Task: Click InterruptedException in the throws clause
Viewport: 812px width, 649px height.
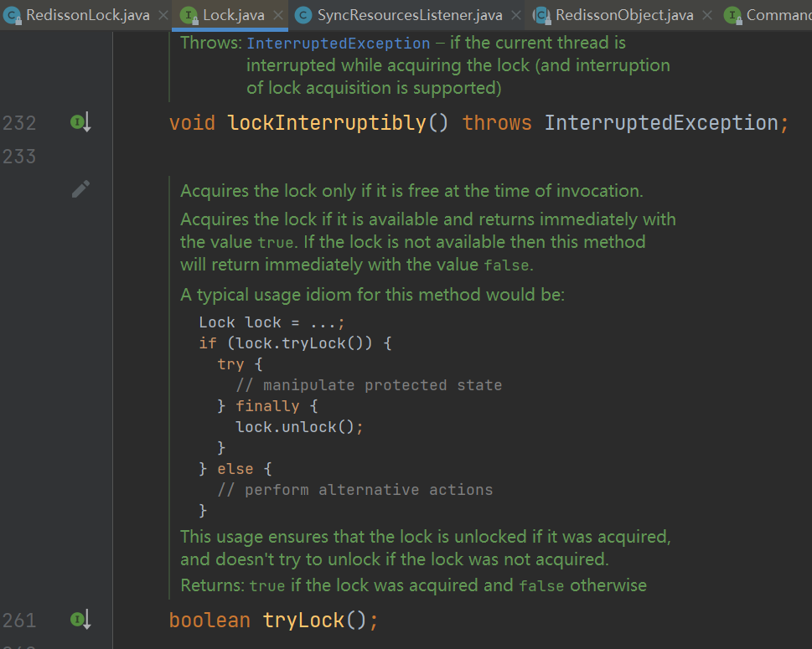Action: tap(661, 123)
